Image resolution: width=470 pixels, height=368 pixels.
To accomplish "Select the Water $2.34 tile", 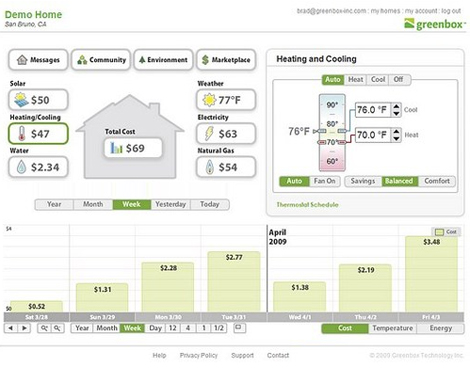I will [38, 167].
